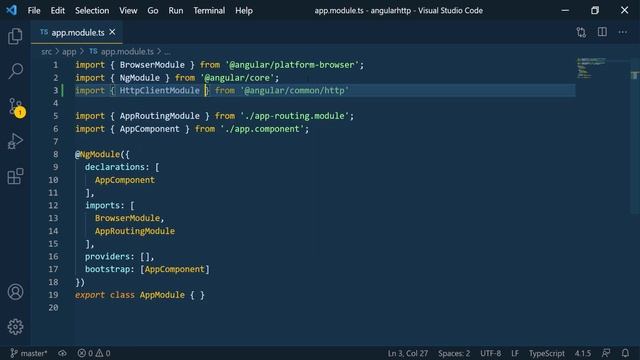Open notifications bell
640x360 pixels.
(x=625, y=353)
